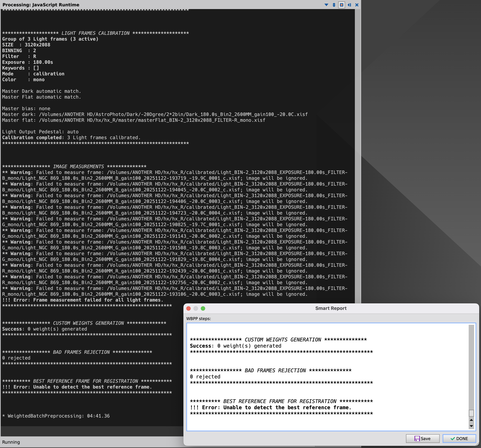Toggle the orange square float-window icon
The width and height of the screenshot is (481, 448).
coord(341,5)
